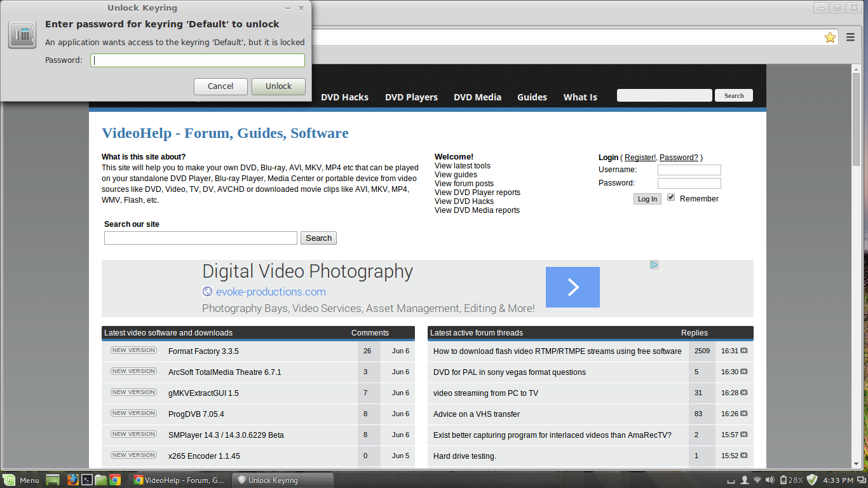Open the update manager shield icon

pyautogui.click(x=812, y=480)
